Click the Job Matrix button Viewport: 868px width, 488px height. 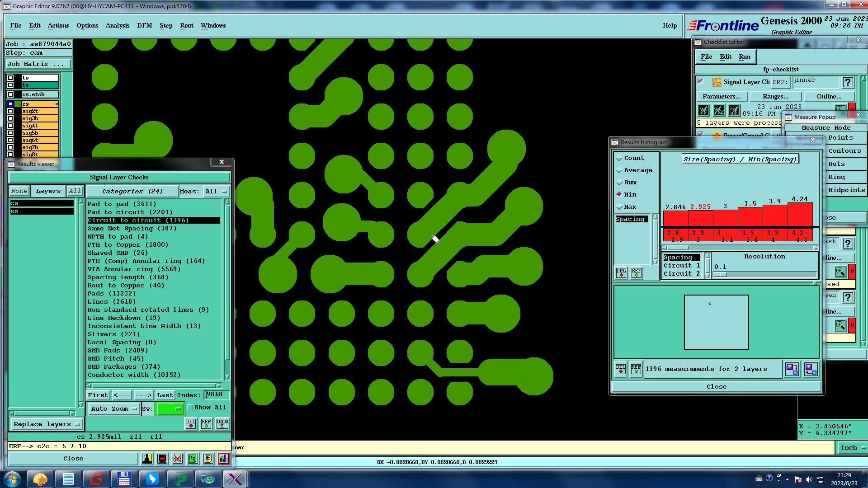click(38, 64)
